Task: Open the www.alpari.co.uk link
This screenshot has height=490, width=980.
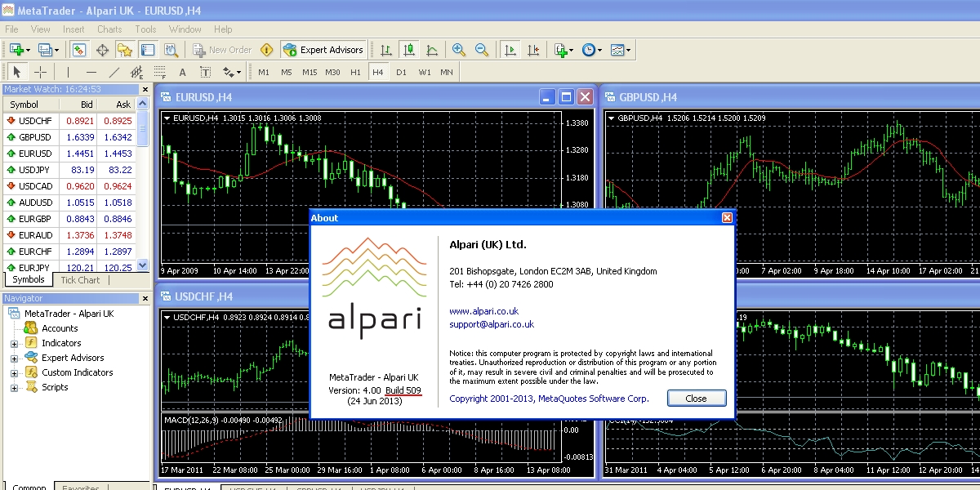Action: pyautogui.click(x=483, y=311)
